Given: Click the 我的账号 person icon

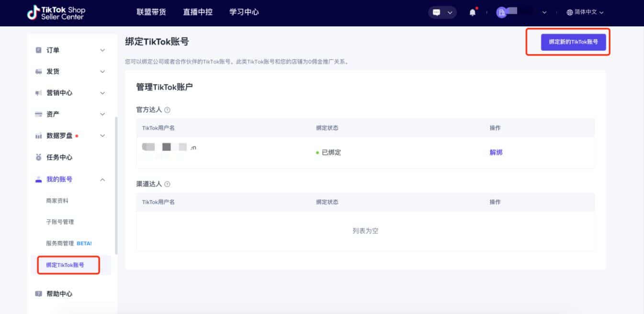Looking at the screenshot, I should [x=39, y=179].
